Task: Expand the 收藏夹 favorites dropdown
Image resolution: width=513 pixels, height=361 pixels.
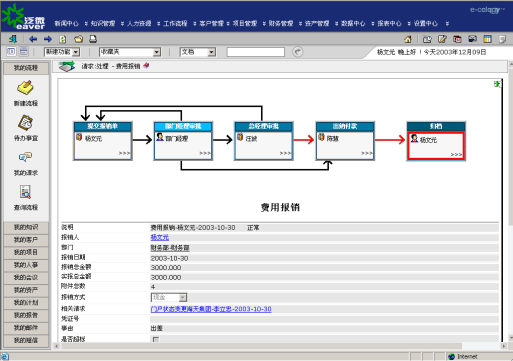Action: (130, 52)
